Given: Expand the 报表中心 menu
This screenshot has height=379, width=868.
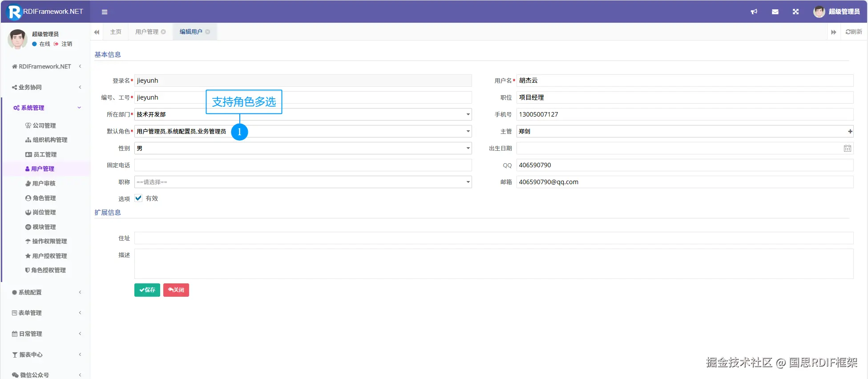Looking at the screenshot, I should 46,355.
